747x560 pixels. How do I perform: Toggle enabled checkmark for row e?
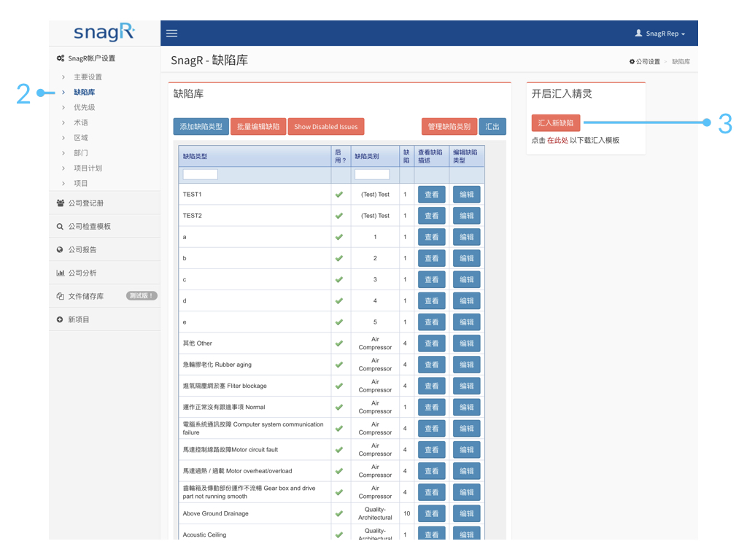[x=339, y=322]
